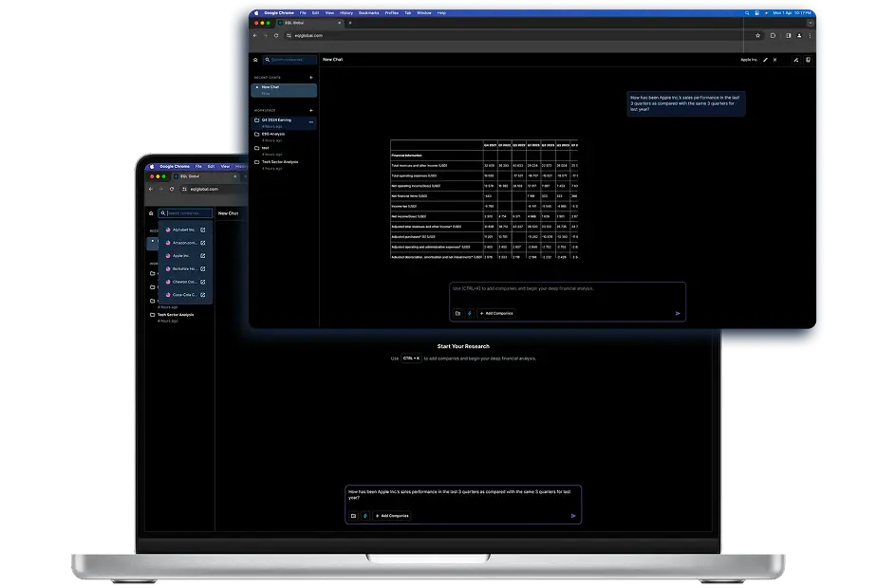Click 'Income tax' row label in table

[403, 206]
